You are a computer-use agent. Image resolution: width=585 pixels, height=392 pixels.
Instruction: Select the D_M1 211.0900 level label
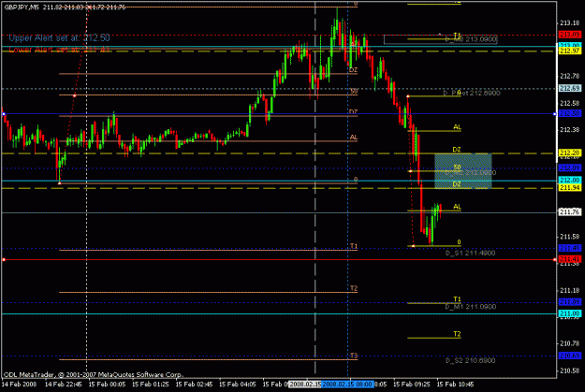point(471,307)
